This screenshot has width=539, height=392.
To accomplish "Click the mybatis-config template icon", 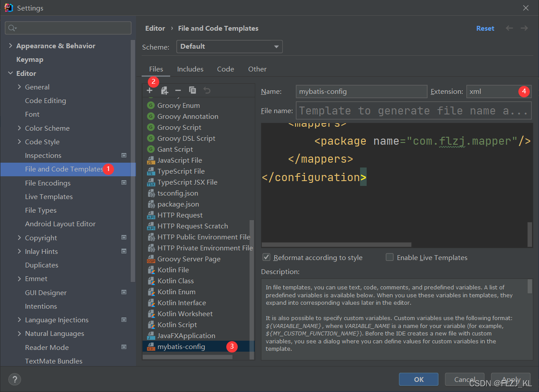I will [151, 346].
